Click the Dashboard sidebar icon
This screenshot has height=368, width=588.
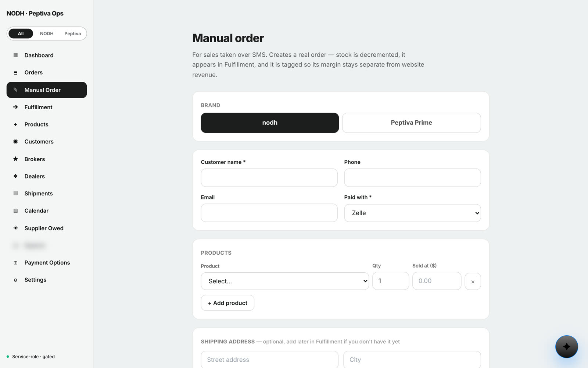15,55
